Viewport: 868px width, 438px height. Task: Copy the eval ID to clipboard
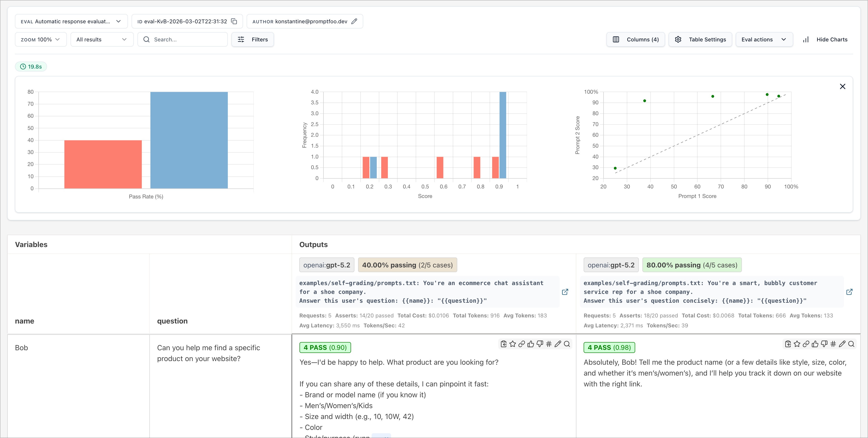[x=234, y=21]
